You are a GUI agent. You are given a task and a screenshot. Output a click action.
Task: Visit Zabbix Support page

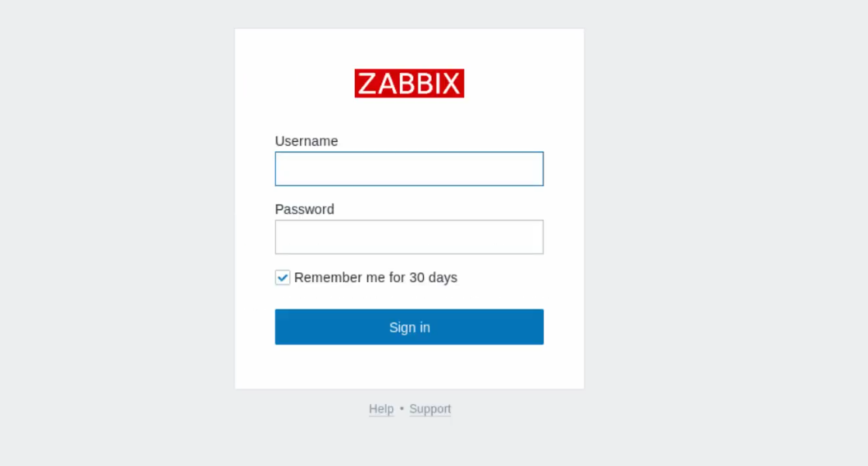(429, 409)
